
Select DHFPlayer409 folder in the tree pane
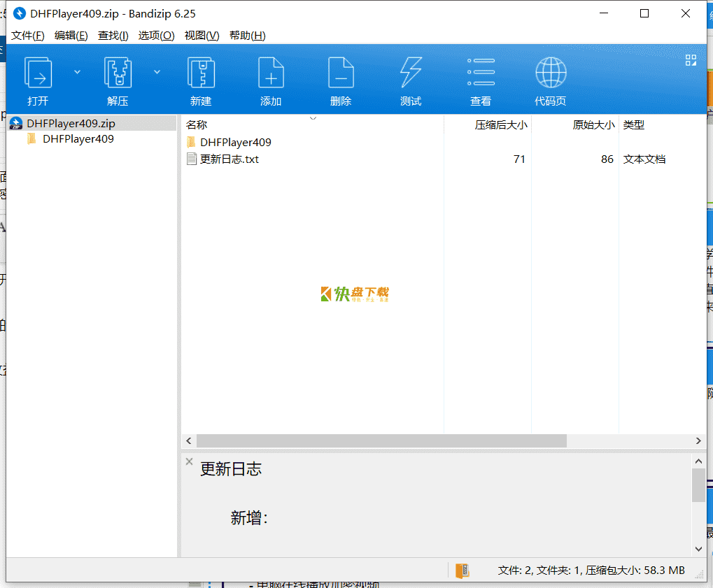tap(78, 138)
